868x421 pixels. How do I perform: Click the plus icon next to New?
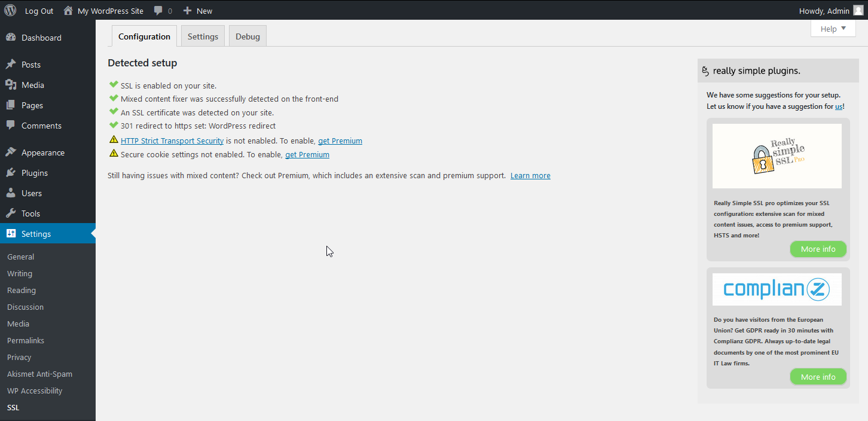tap(188, 11)
